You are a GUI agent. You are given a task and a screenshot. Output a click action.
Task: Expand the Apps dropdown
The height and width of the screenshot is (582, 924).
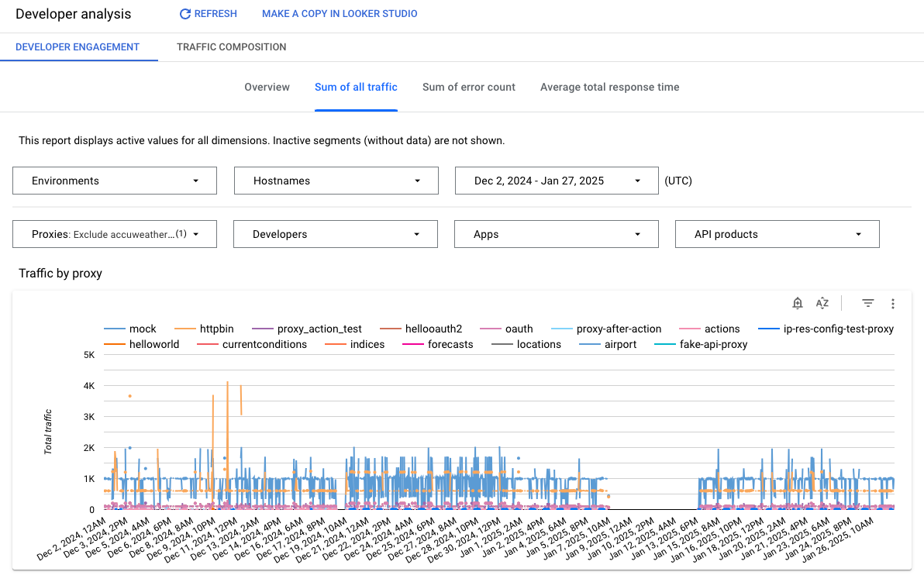[556, 233]
